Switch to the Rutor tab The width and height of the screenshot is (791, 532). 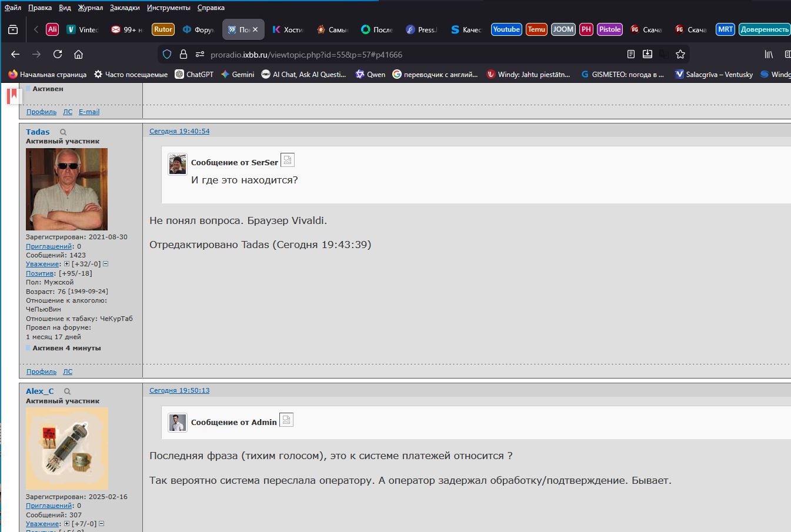[x=163, y=29]
